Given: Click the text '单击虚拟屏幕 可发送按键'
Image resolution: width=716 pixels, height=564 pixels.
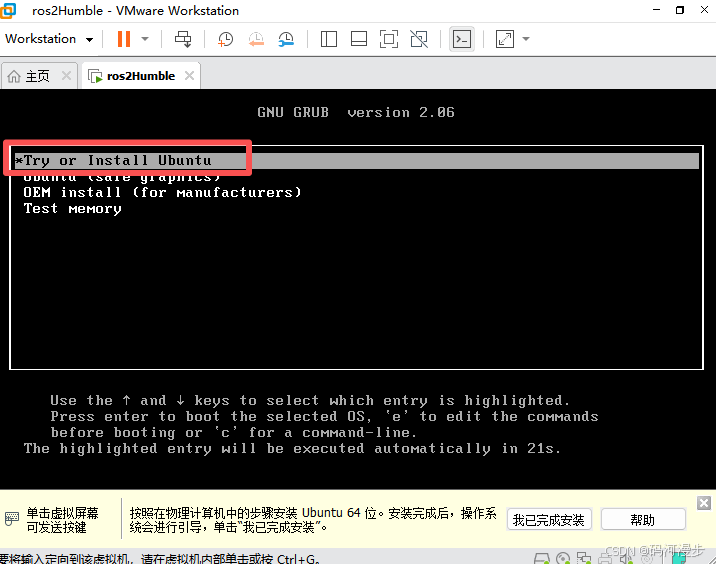Looking at the screenshot, I should point(63,520).
